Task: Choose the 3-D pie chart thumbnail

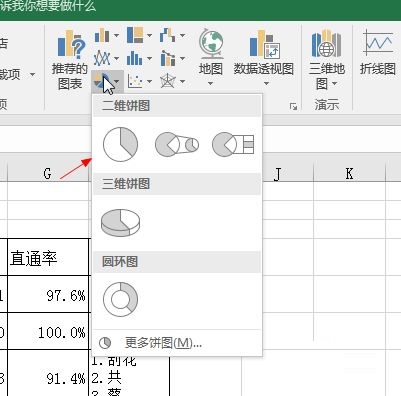Action: coord(120,222)
